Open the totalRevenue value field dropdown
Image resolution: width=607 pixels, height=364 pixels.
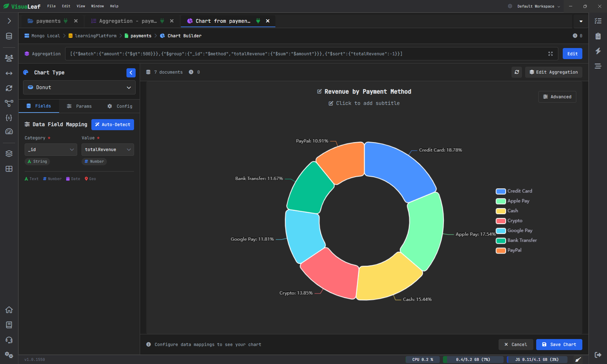pos(107,149)
